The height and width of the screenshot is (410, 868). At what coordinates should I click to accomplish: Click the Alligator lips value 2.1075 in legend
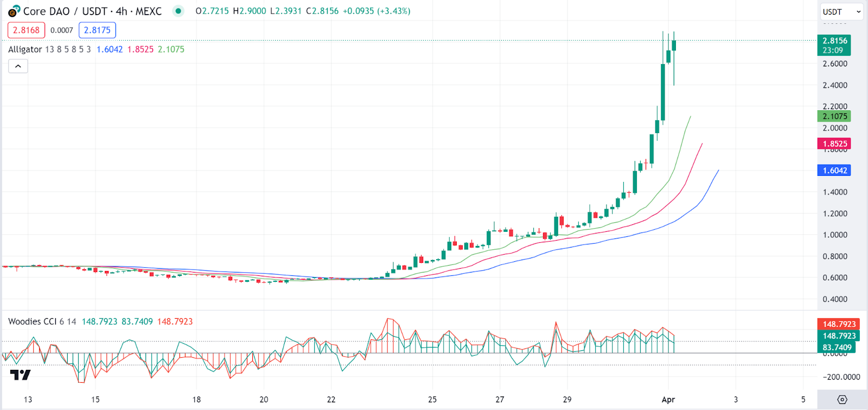tap(171, 49)
